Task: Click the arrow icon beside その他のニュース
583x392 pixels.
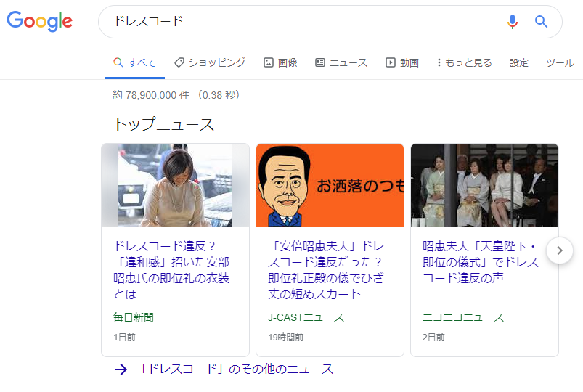Action: coord(121,369)
